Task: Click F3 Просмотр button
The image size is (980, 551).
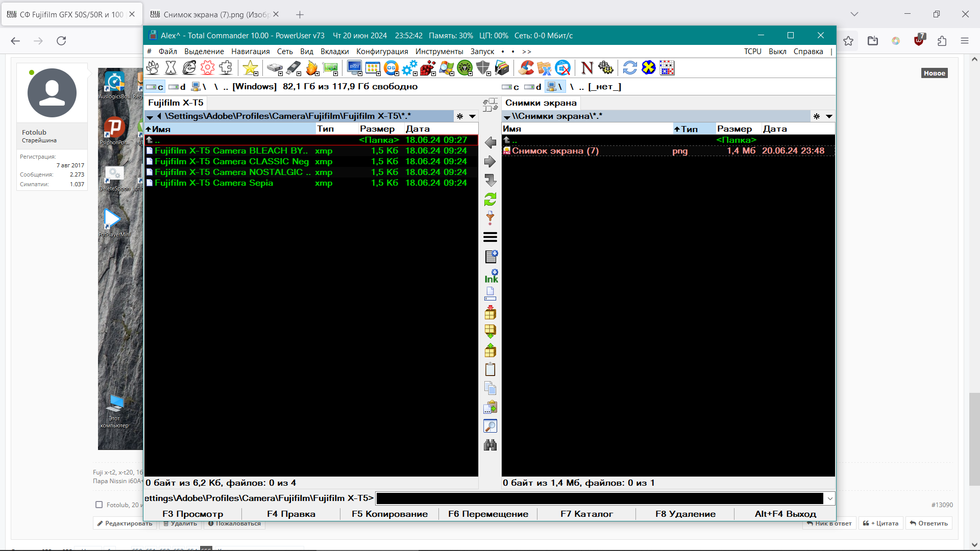Action: click(193, 514)
